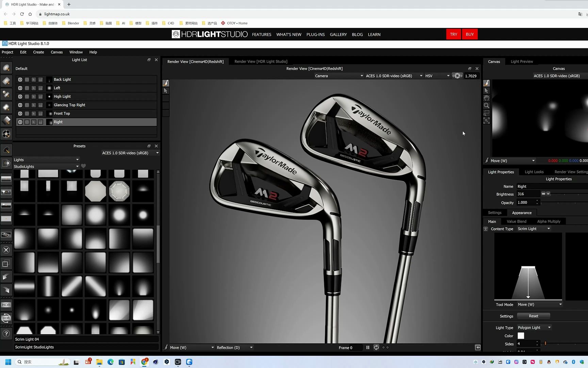Toggle the Left light on/off

coord(20,88)
